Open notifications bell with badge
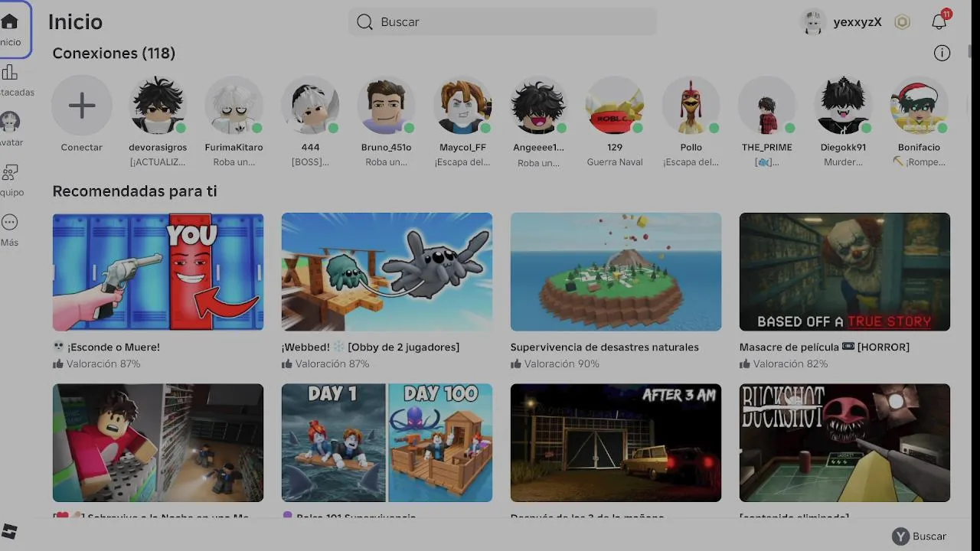This screenshot has width=980, height=551. [939, 21]
